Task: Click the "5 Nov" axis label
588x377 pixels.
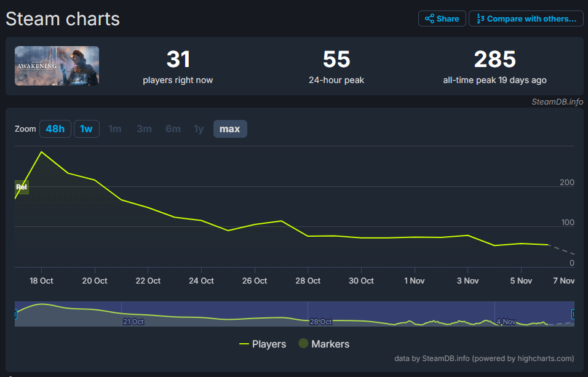Action: 521,280
